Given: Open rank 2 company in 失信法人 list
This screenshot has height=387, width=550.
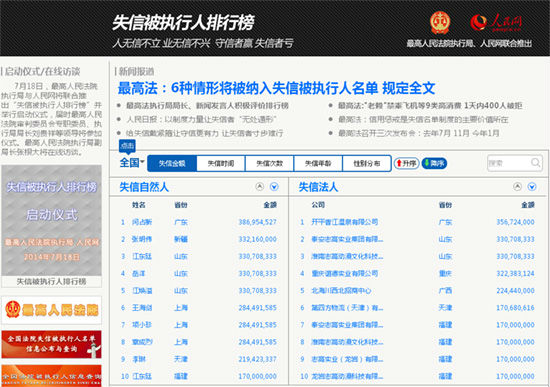Looking at the screenshot, I should [347, 239].
